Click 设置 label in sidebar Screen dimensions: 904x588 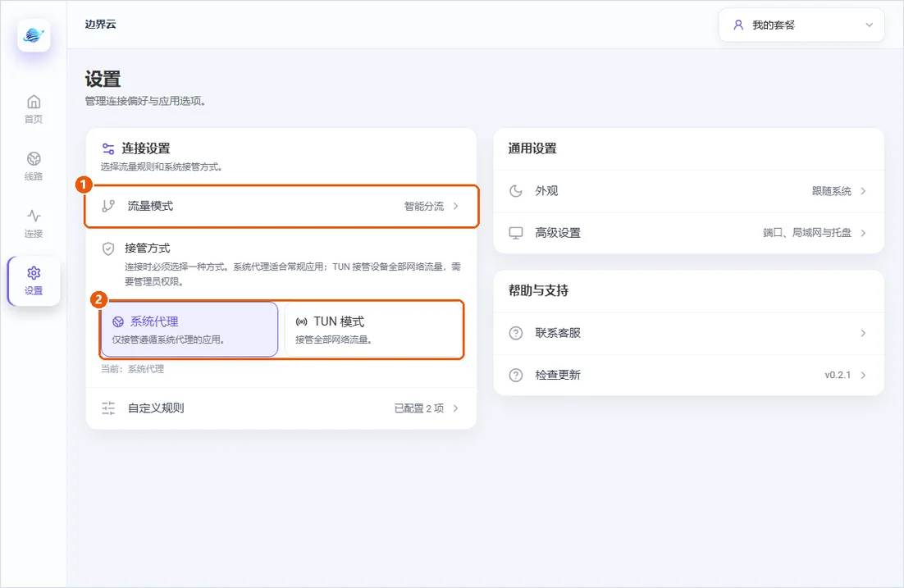point(34,290)
